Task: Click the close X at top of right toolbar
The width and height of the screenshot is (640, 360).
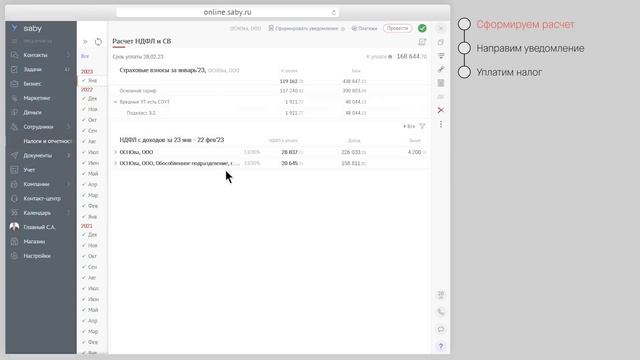Action: [x=441, y=28]
